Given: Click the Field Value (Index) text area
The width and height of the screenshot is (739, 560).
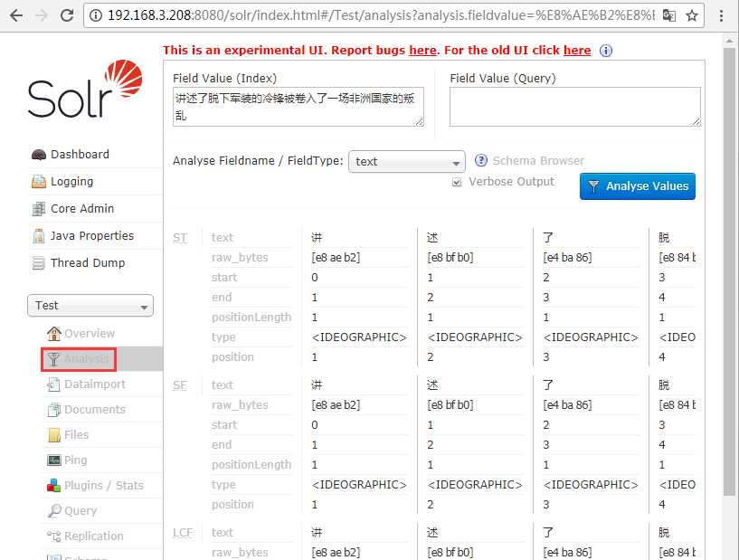Looking at the screenshot, I should pyautogui.click(x=298, y=107).
